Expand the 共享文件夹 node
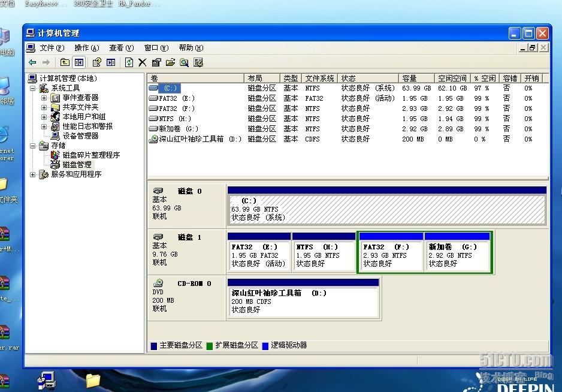The width and height of the screenshot is (562, 392). click(x=44, y=107)
